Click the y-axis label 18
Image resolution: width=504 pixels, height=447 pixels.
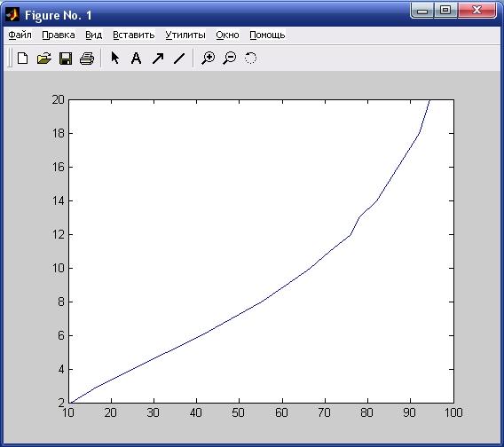(59, 133)
